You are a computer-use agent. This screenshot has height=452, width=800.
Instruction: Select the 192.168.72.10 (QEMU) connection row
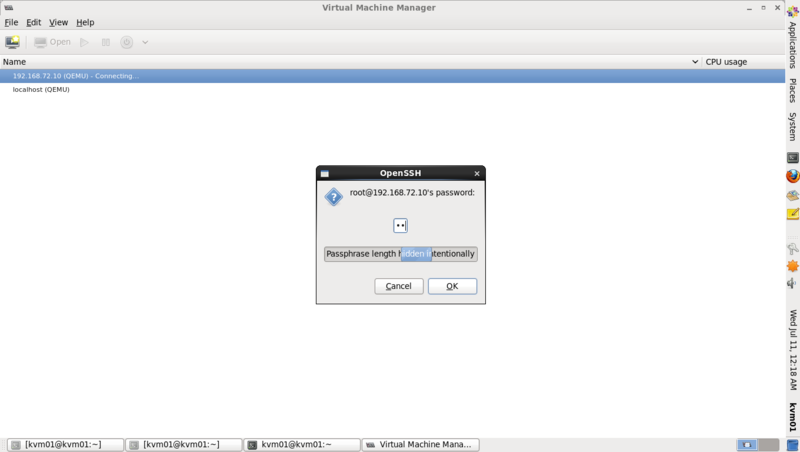click(392, 76)
